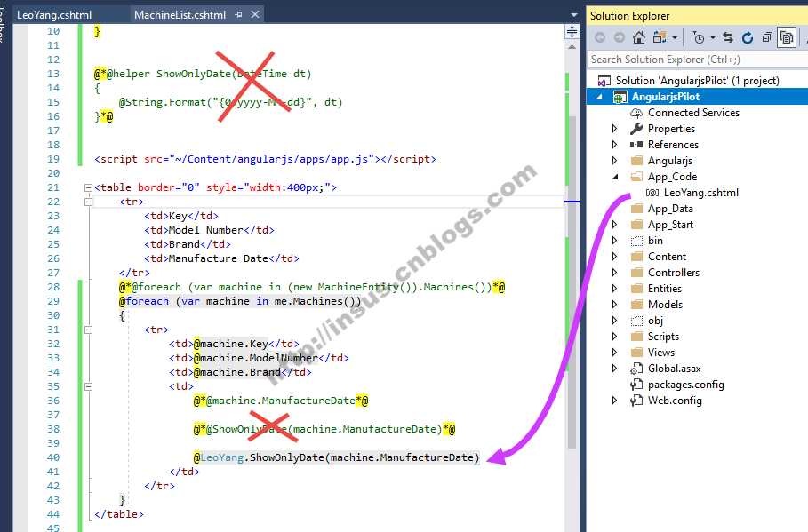This screenshot has height=532, width=808.
Task: Close the MachineList.cshtml tab
Action: [x=255, y=14]
